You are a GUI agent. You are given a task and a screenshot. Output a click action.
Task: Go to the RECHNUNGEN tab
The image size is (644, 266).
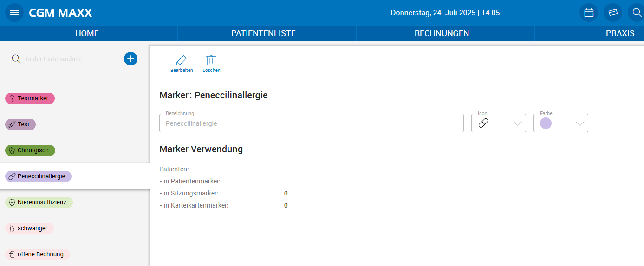coord(442,33)
